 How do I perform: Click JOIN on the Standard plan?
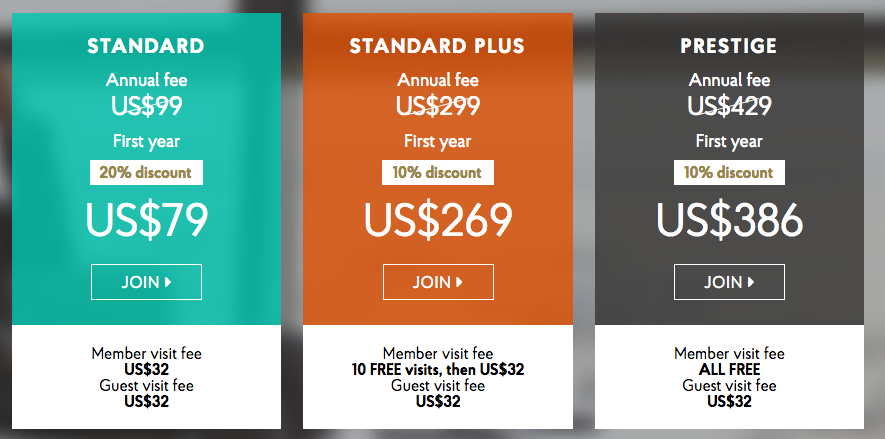click(x=146, y=282)
